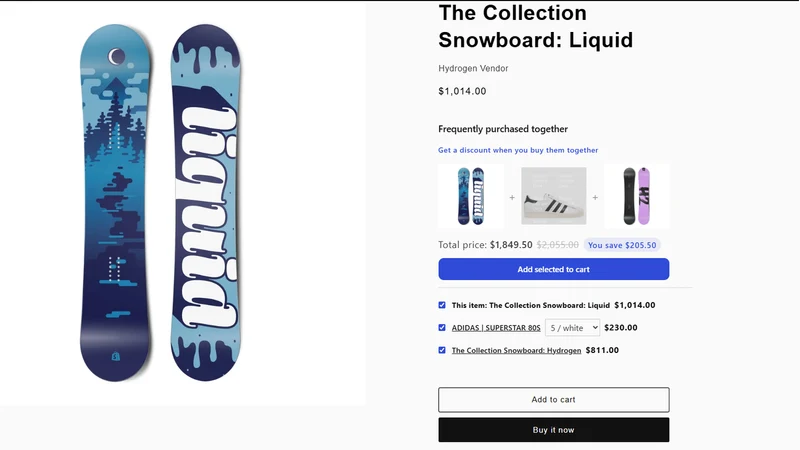Open The Collection Snowboard: Hydrogen link

pos(516,350)
